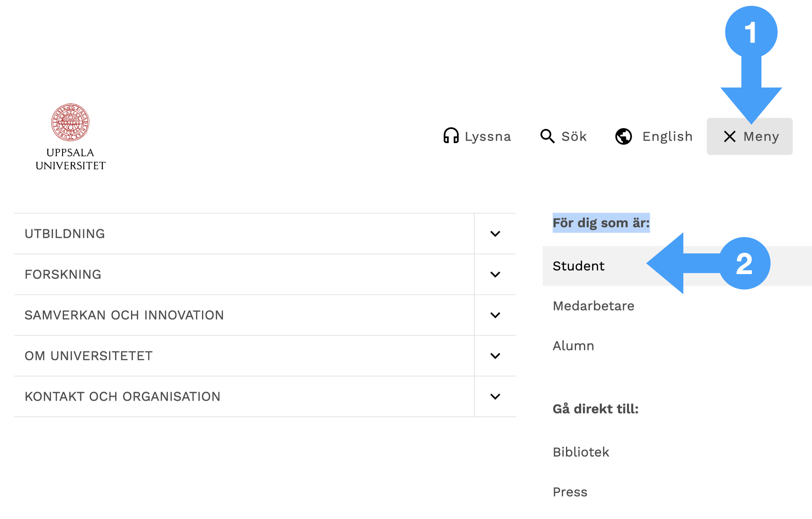Open the Alumn link

click(573, 346)
